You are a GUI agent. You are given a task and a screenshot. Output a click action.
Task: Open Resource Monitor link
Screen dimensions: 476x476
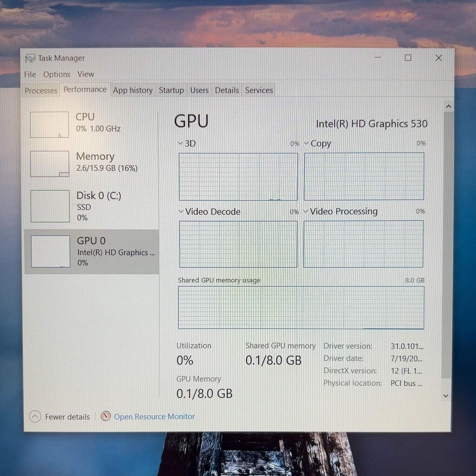pyautogui.click(x=154, y=416)
